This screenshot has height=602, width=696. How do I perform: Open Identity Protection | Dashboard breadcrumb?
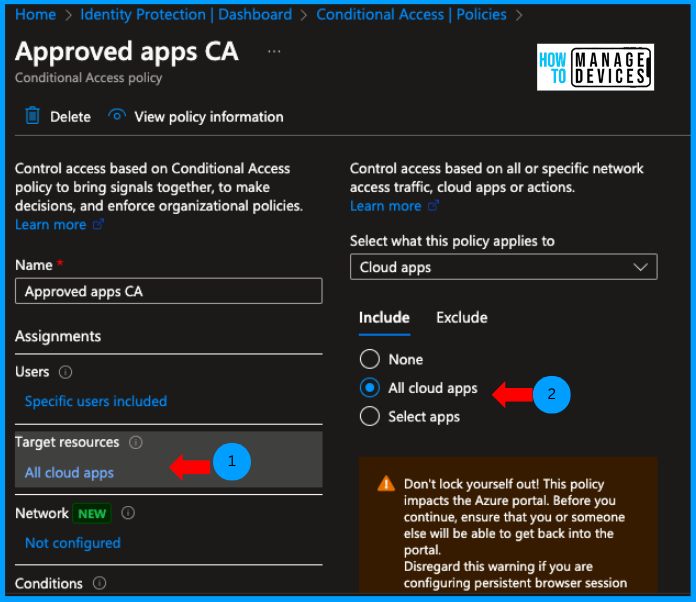point(186,15)
